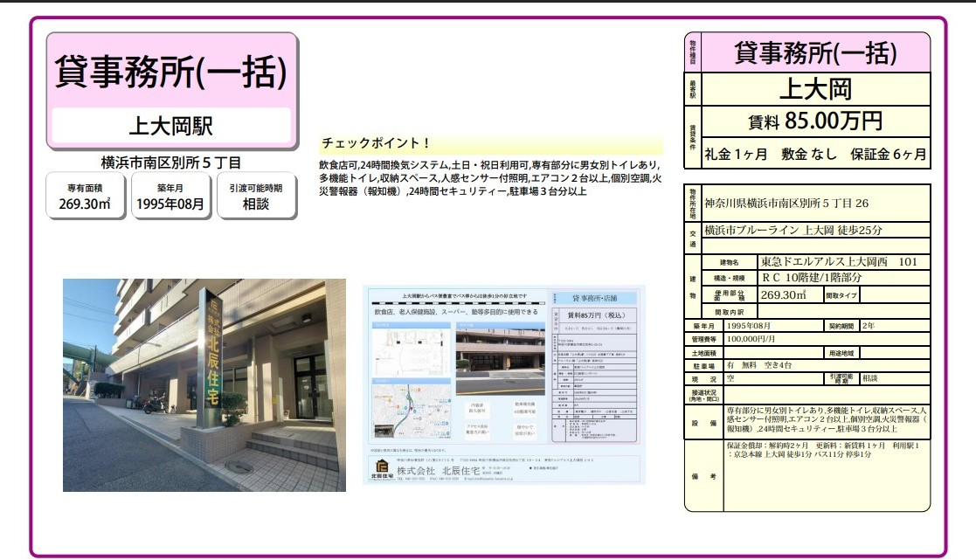Select the 空 value in the 現況 row
Image resolution: width=976 pixels, height=560 pixels.
pos(730,378)
